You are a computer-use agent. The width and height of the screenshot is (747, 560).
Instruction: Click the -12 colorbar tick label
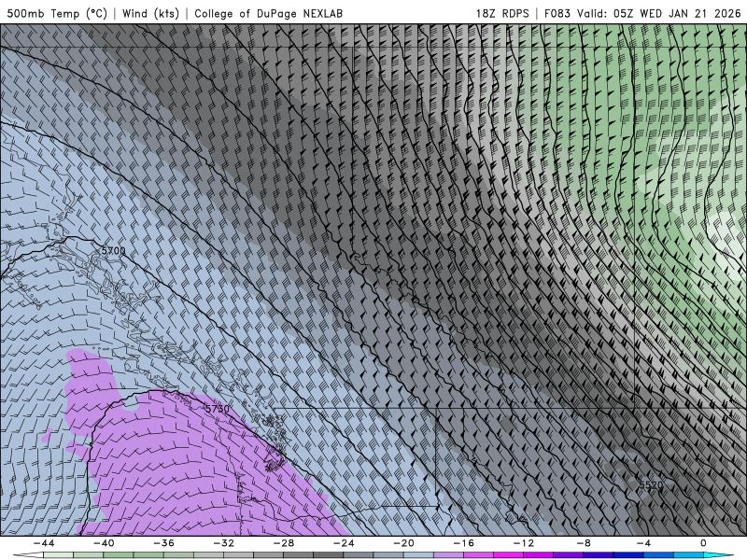point(524,543)
